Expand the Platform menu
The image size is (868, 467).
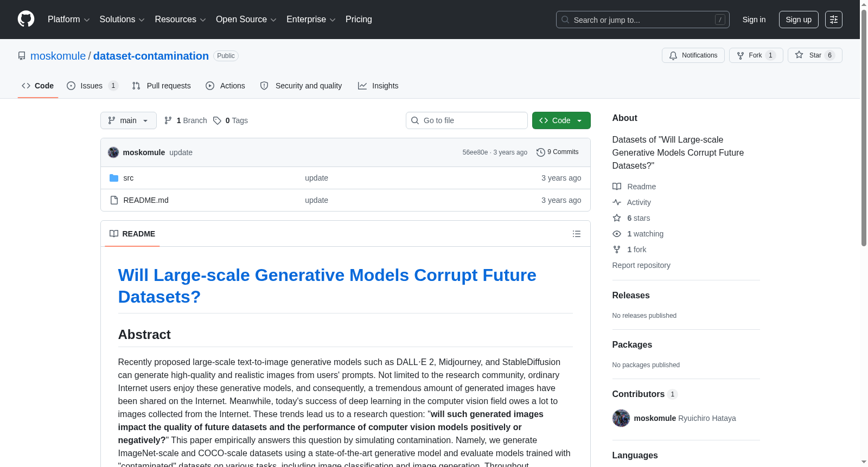68,20
